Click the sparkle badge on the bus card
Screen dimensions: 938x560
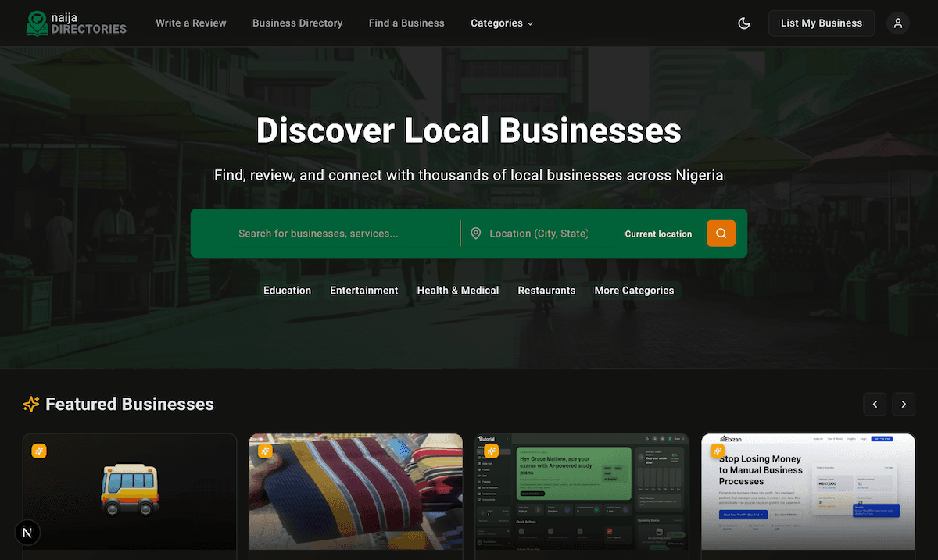click(x=39, y=451)
